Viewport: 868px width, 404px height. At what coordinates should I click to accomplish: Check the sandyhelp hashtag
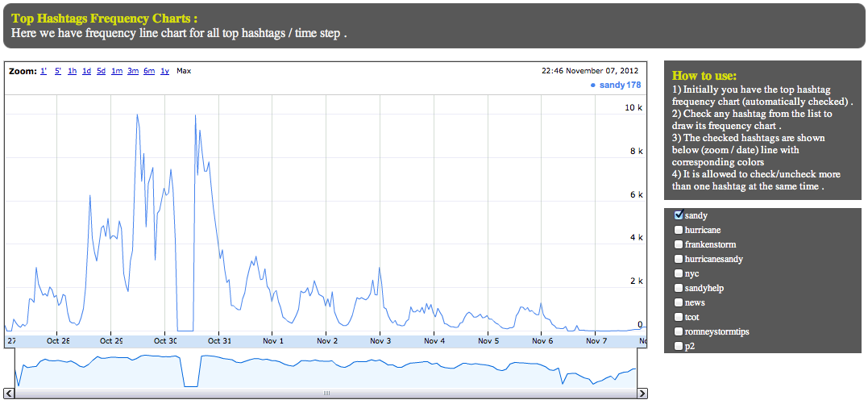(679, 288)
